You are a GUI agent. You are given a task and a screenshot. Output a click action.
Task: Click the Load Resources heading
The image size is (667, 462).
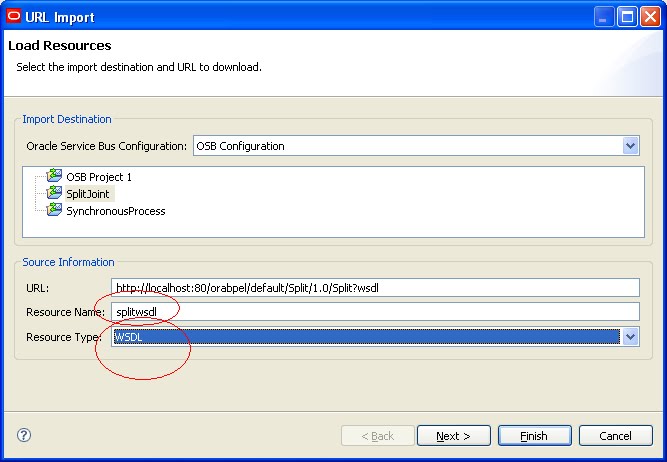[60, 46]
